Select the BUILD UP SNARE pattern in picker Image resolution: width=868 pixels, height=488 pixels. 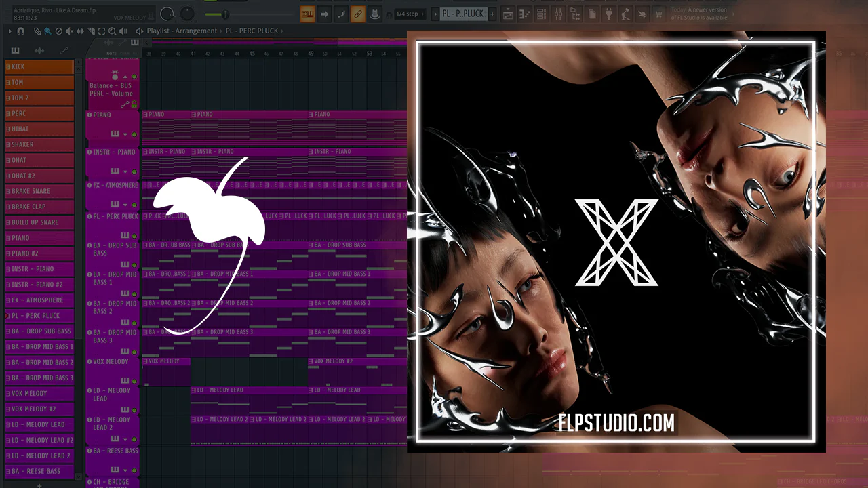click(x=39, y=222)
